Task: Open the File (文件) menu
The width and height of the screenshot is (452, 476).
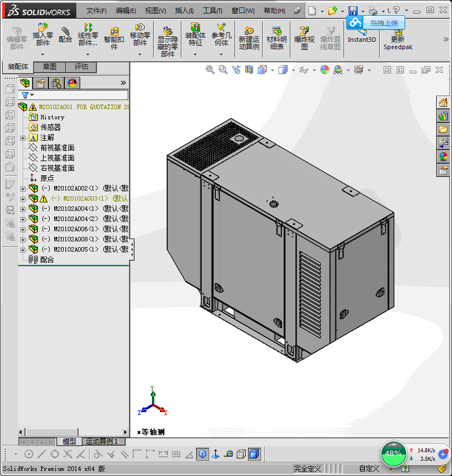Action: (x=96, y=11)
